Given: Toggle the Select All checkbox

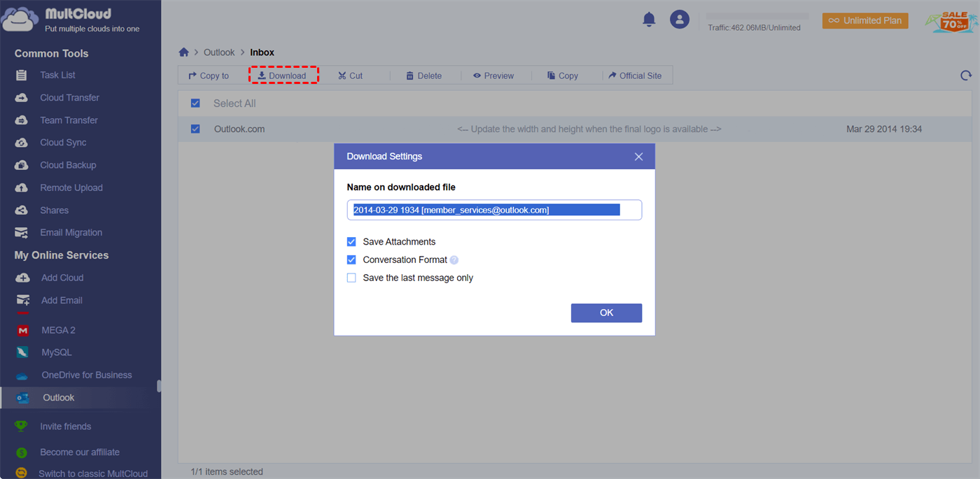Looking at the screenshot, I should tap(195, 103).
